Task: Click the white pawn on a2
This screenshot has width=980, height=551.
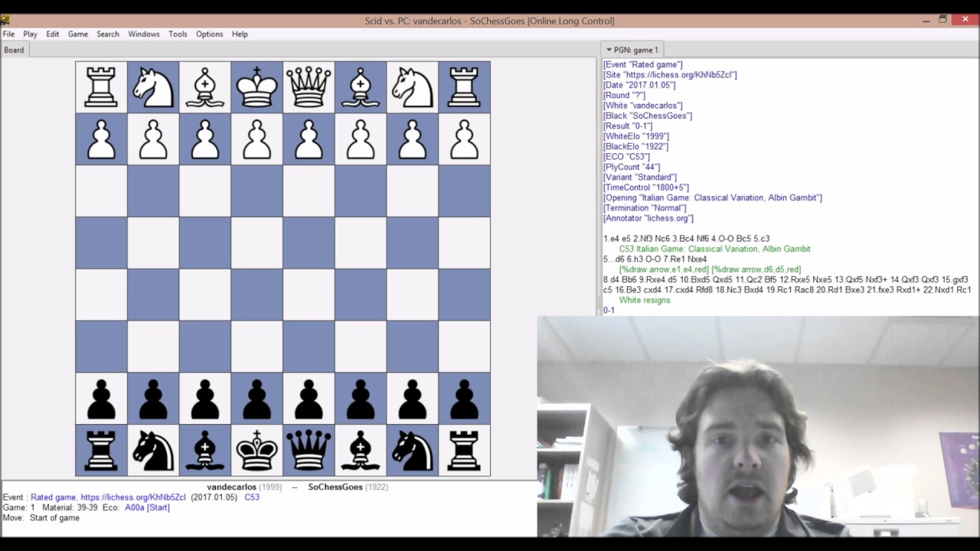Action: point(464,139)
